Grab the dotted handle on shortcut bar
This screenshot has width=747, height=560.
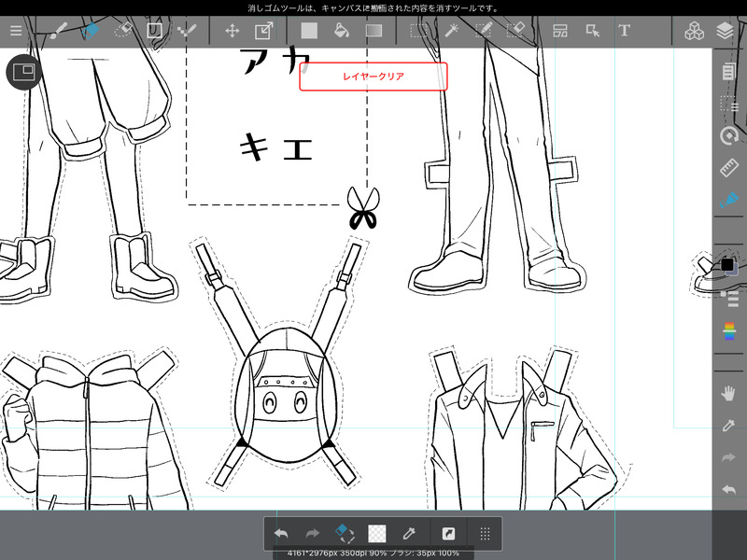[x=485, y=534]
